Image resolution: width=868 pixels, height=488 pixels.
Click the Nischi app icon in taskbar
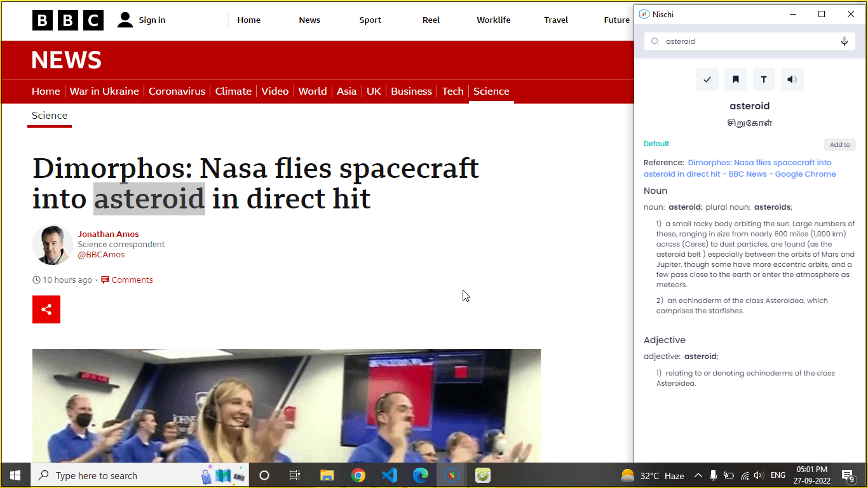[452, 475]
